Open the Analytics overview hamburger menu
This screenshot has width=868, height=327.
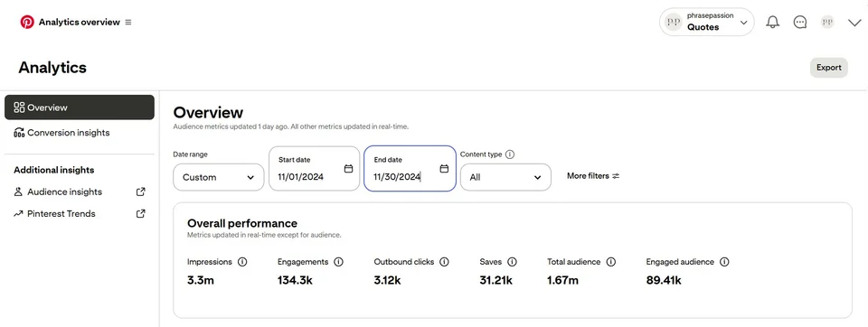(x=128, y=23)
